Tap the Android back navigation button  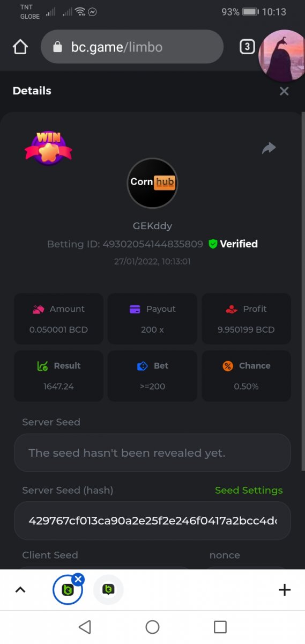coord(85,627)
